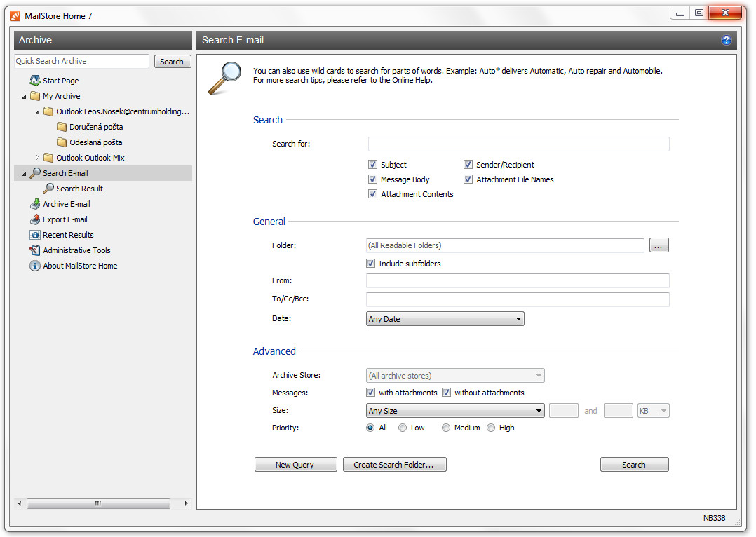Click the sidebar horizontal scrollbar thumb
The height and width of the screenshot is (537, 756).
(98, 504)
